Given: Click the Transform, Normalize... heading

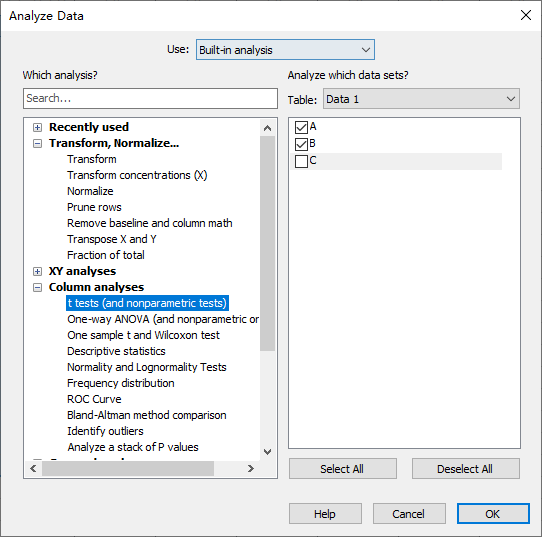Looking at the screenshot, I should [114, 143].
